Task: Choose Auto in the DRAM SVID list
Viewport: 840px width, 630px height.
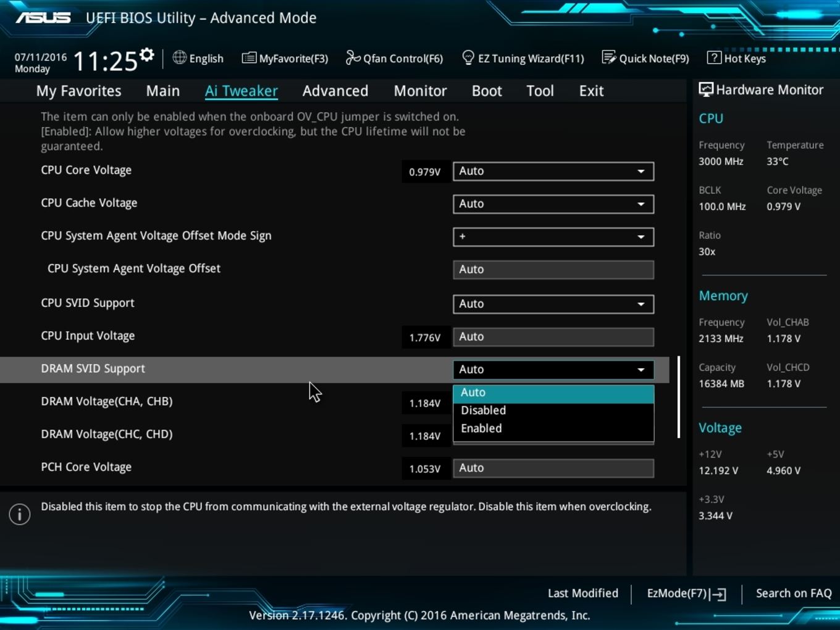Action: pyautogui.click(x=553, y=393)
